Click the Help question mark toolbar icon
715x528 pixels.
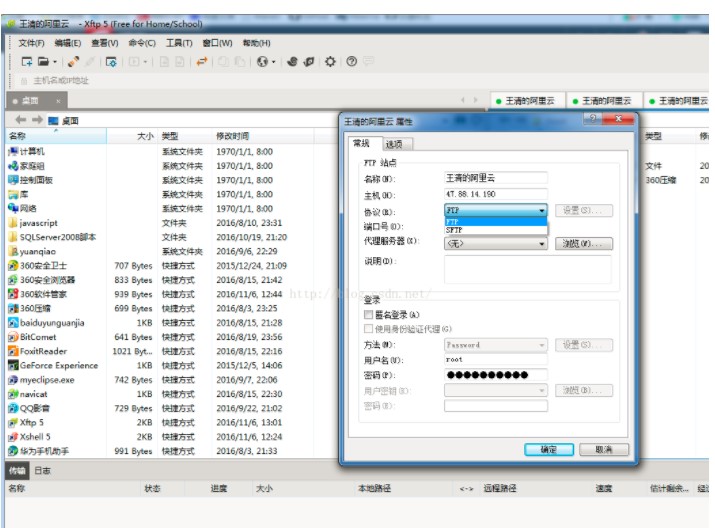352,61
